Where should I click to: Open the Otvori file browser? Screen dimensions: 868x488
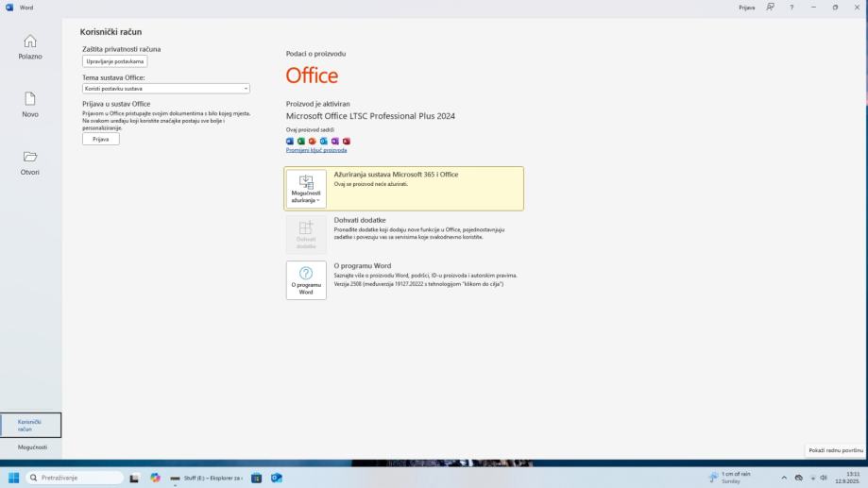(30, 161)
